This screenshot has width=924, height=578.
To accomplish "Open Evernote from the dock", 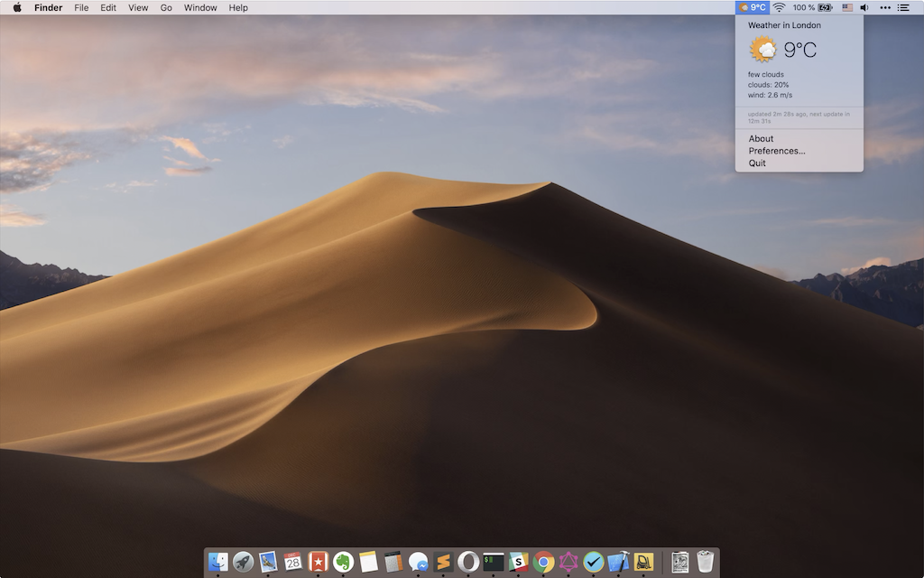I will (343, 562).
